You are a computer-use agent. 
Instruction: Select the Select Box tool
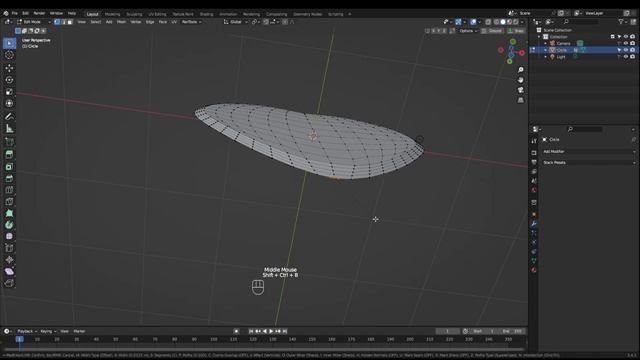[x=9, y=43]
